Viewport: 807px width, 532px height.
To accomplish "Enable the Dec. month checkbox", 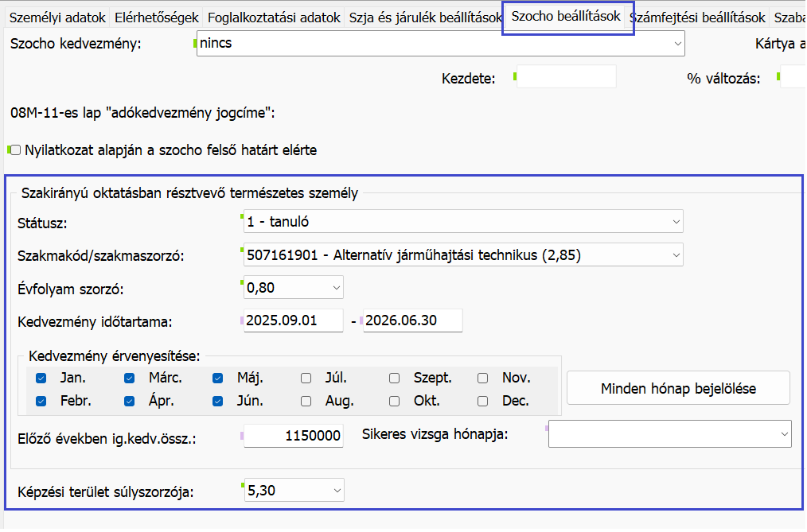I will pyautogui.click(x=482, y=402).
